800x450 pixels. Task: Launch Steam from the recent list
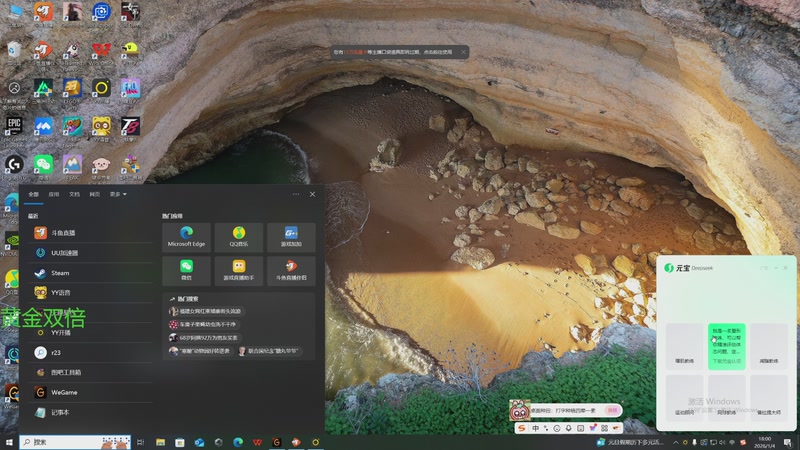[91, 273]
